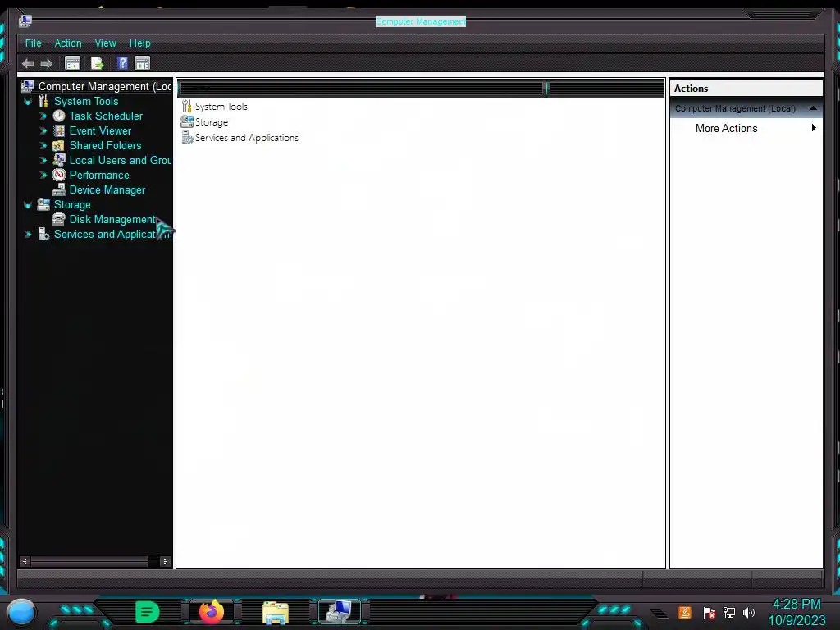Open File Explorer from the taskbar
840x630 pixels.
point(276,612)
